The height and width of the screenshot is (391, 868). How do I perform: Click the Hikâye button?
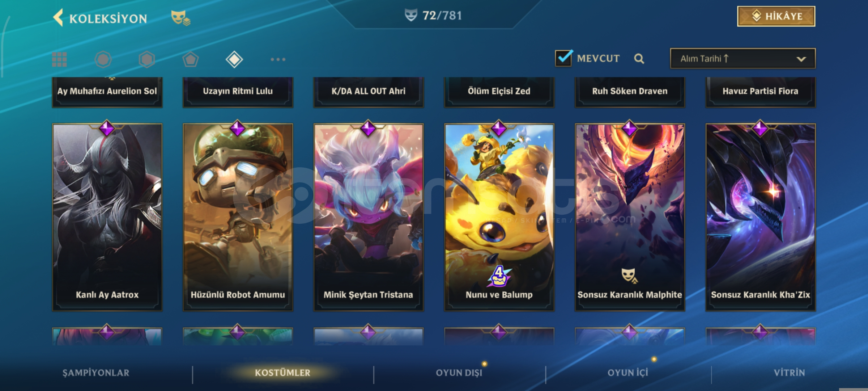(776, 16)
